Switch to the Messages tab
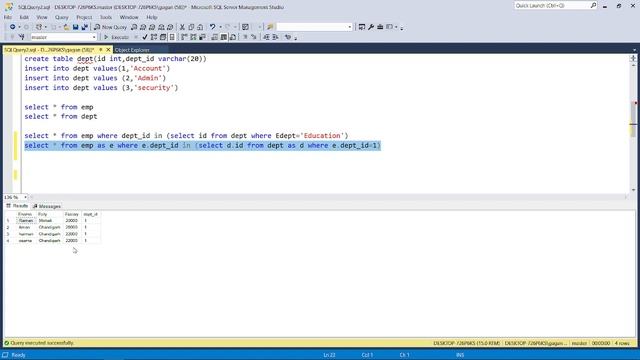Image resolution: width=640 pixels, height=360 pixels. click(47, 206)
